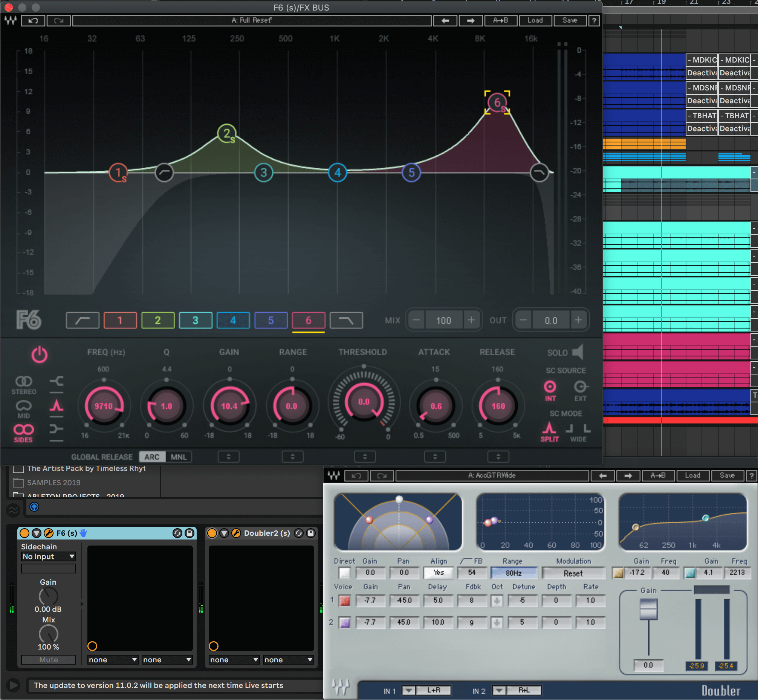758x700 pixels.
Task: Toggle Doubler voice 1 red button
Action: 345,601
